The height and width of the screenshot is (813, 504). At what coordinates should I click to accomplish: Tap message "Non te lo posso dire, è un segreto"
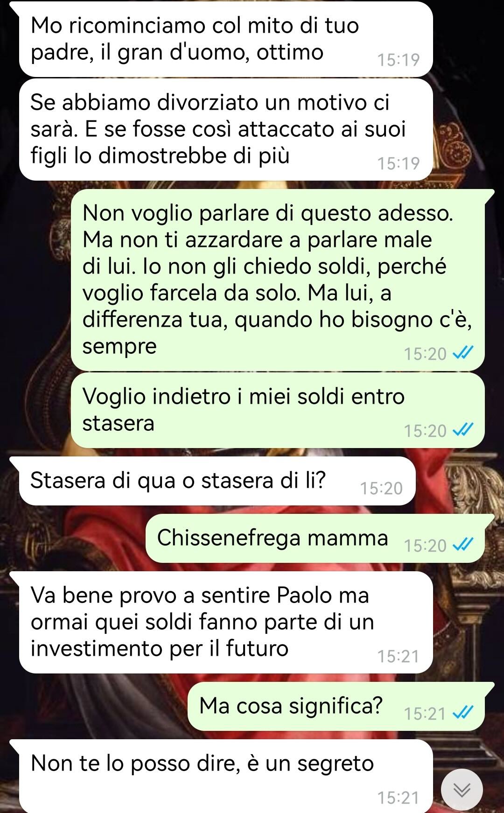(x=226, y=776)
